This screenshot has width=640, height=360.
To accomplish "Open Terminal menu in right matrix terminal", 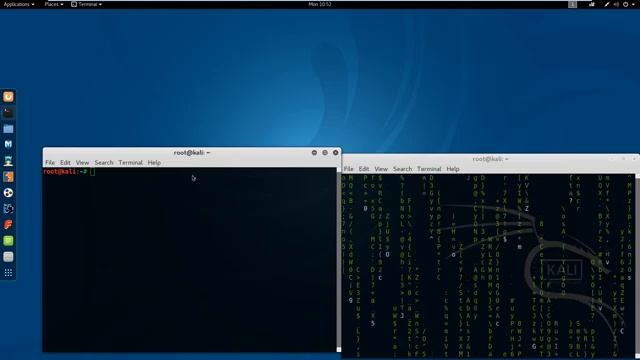I will coord(429,169).
